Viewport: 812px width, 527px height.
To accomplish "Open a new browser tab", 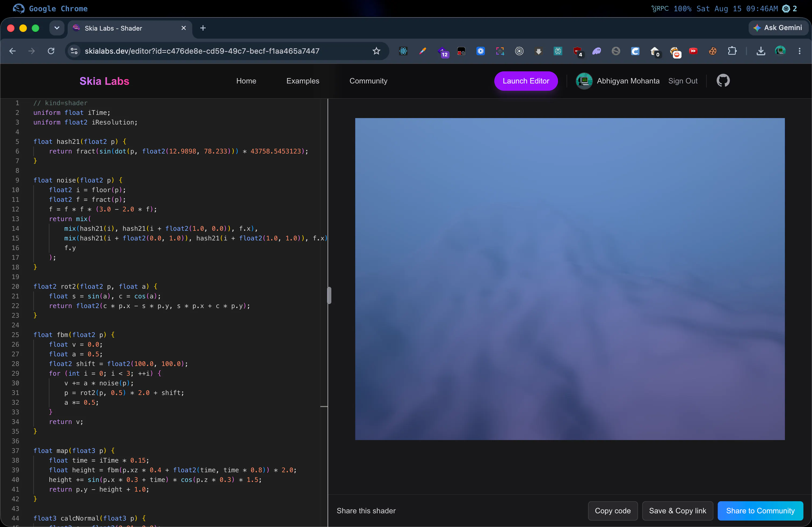I will pyautogui.click(x=203, y=28).
